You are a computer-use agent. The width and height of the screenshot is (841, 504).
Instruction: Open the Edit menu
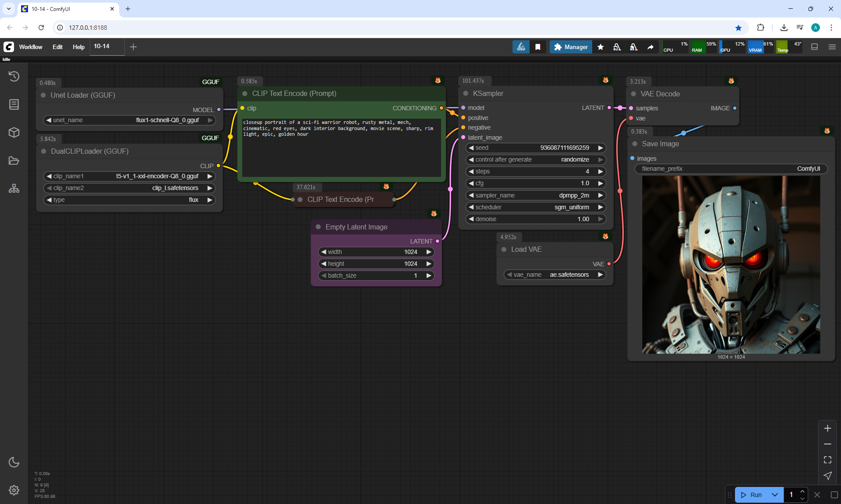(x=57, y=47)
